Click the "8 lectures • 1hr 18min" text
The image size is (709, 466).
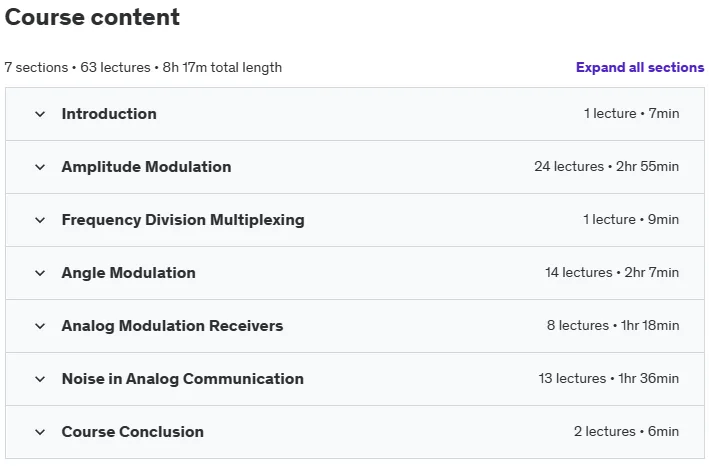613,325
